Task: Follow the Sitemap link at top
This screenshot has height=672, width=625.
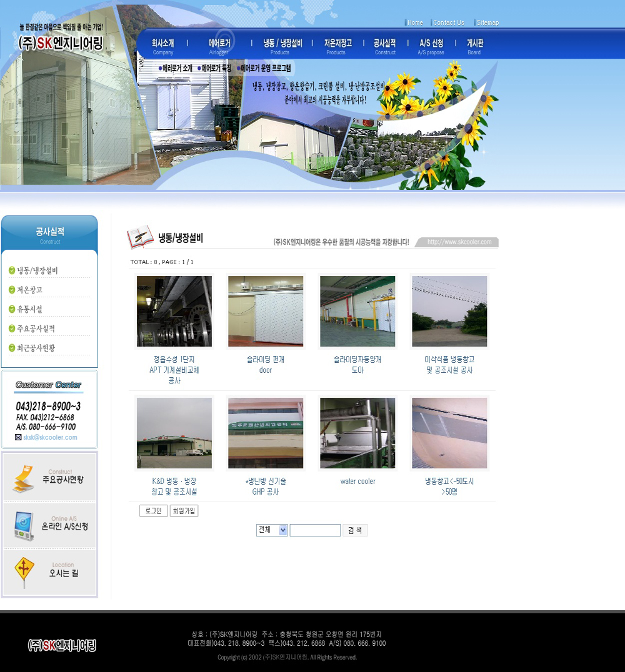Action: click(487, 22)
